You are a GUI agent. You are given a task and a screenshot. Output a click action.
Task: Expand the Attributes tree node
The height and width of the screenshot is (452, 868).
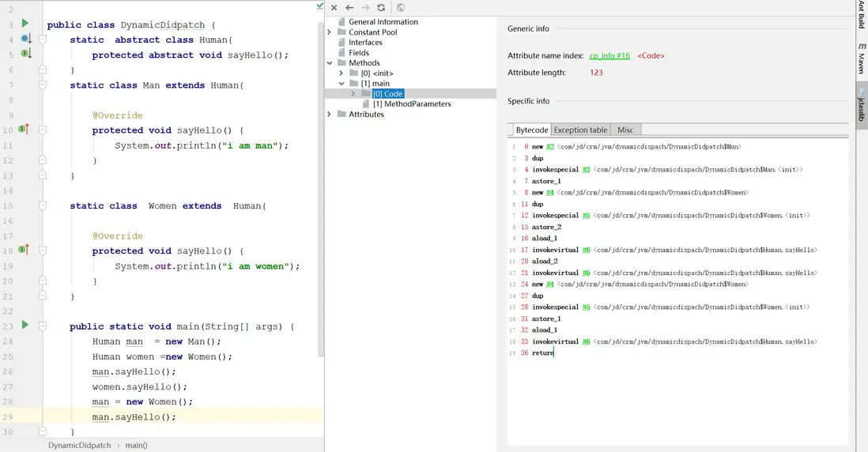(x=330, y=115)
